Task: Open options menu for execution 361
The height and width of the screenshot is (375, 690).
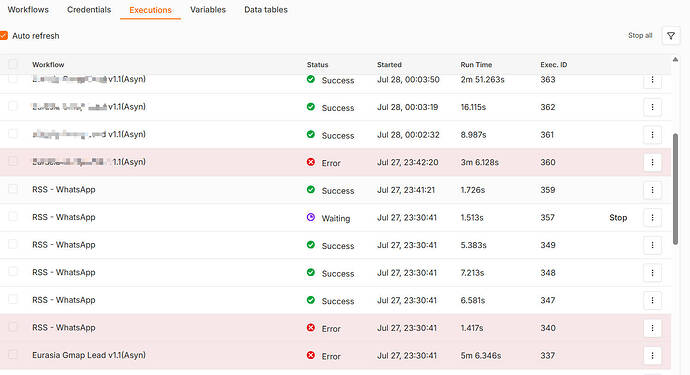Action: (x=652, y=135)
